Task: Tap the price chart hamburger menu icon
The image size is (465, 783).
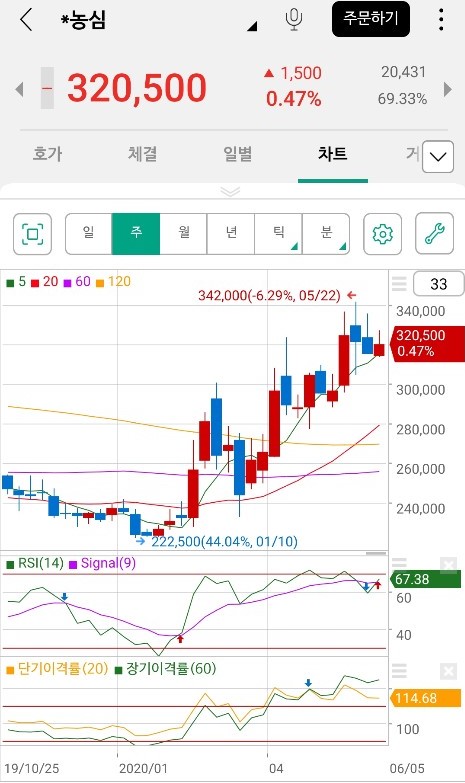Action: (399, 284)
